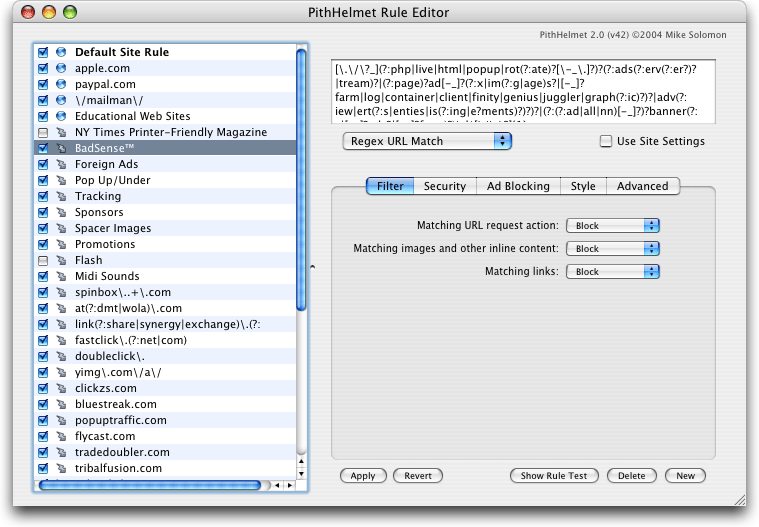Open Matching URL request action dropdown
The height and width of the screenshot is (527, 759).
click(613, 226)
